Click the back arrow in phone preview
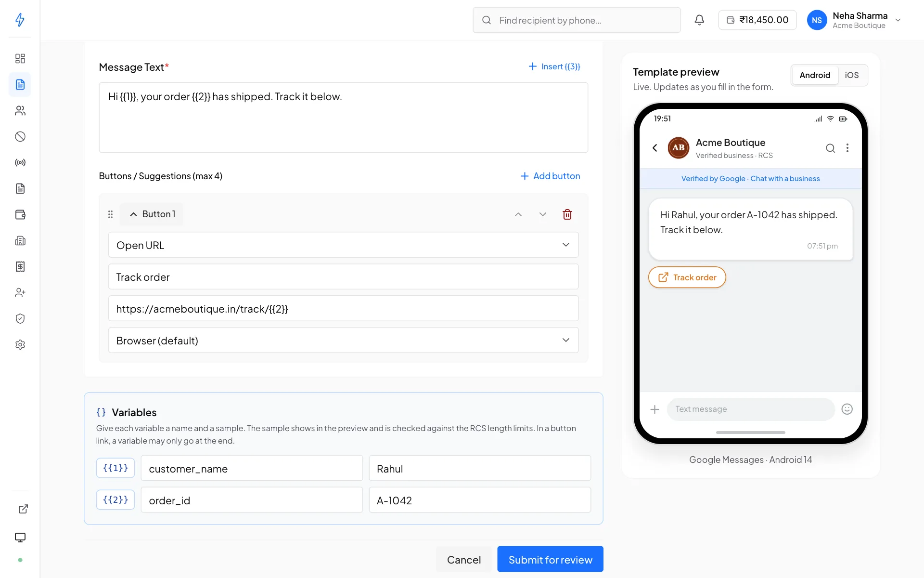924x578 pixels. (x=655, y=148)
